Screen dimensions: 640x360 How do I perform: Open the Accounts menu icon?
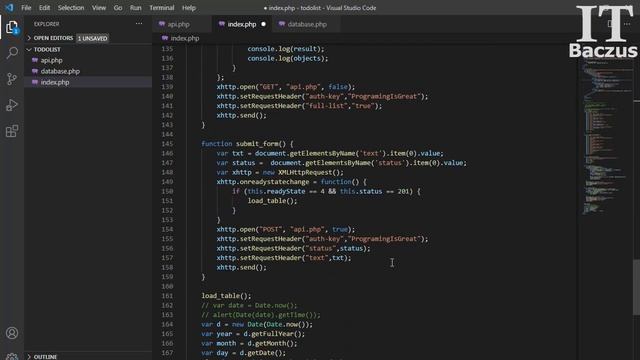point(12,333)
